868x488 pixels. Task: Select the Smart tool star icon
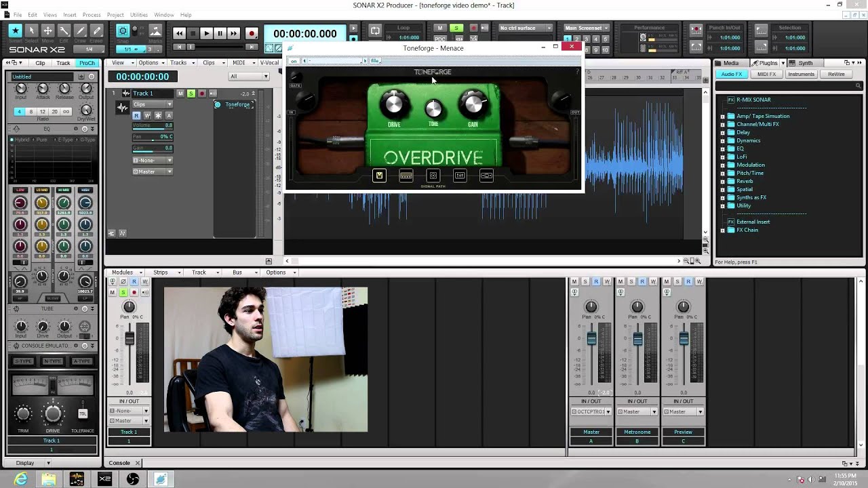click(x=15, y=30)
